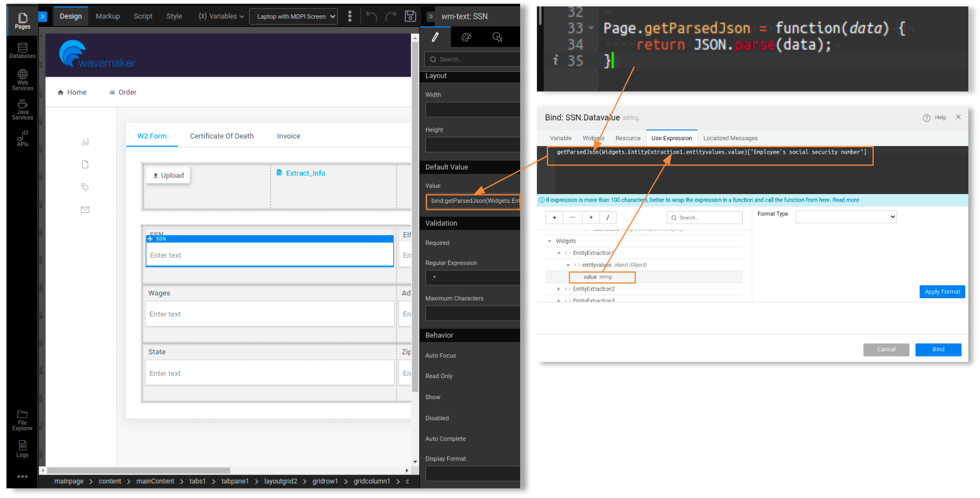
Task: Open the APIs section icon
Action: pos(22,139)
